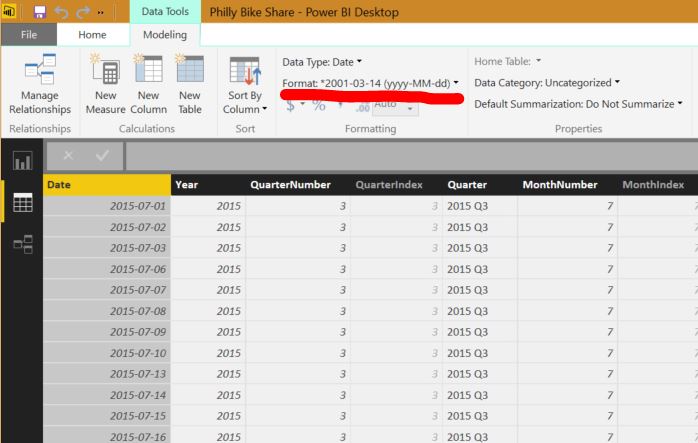Image resolution: width=698 pixels, height=443 pixels.
Task: Apply percentage format icon
Action: coord(319,106)
